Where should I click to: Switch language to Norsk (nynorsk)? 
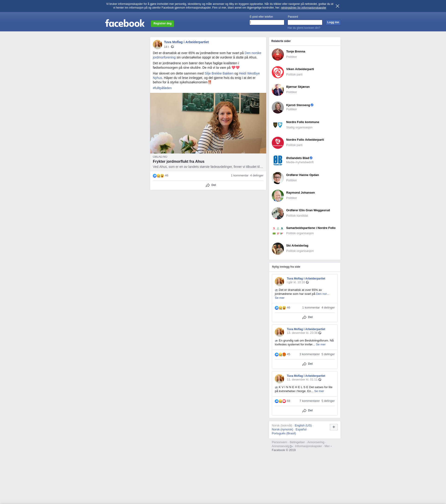coord(282,429)
